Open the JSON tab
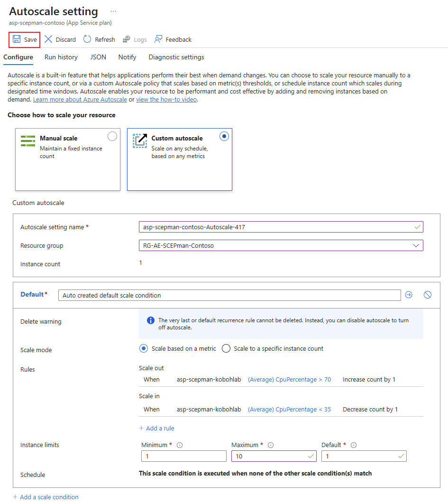448x504 pixels. pyautogui.click(x=98, y=57)
